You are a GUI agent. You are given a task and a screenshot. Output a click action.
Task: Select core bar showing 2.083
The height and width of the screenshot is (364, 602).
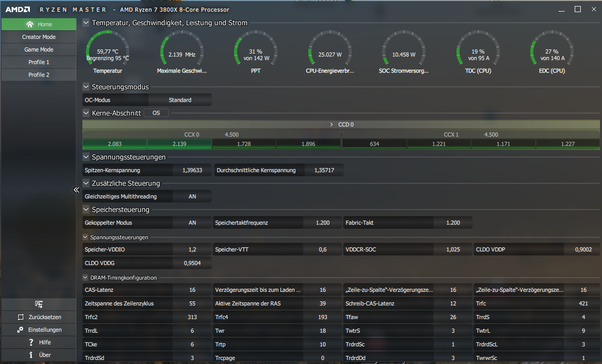(x=114, y=144)
